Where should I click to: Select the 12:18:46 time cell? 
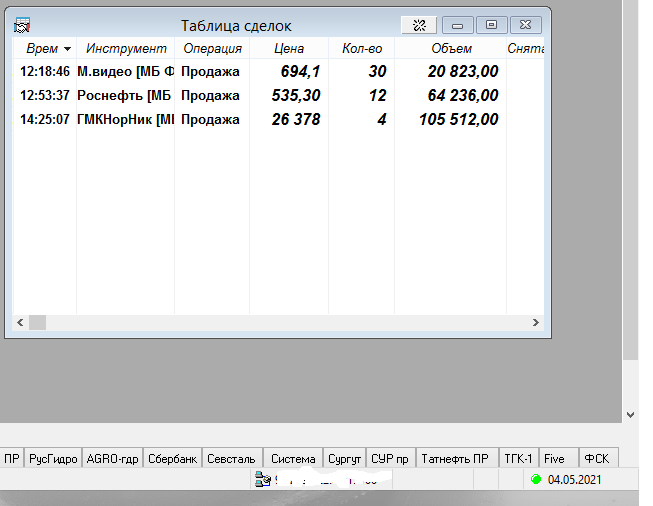pos(45,71)
